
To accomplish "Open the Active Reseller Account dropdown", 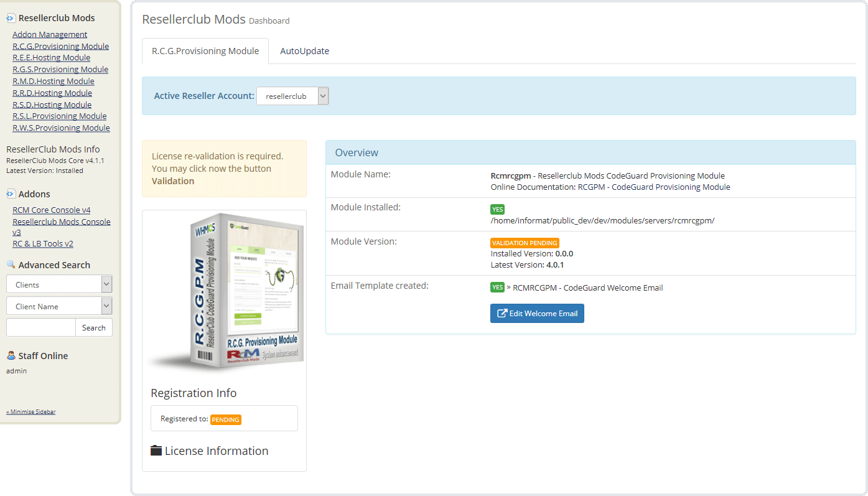I will tap(292, 96).
